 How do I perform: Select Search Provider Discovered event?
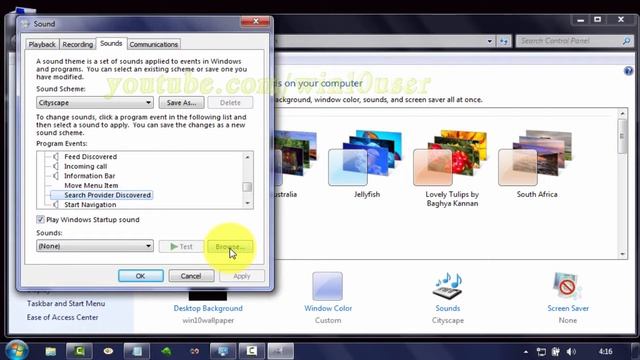tap(107, 195)
